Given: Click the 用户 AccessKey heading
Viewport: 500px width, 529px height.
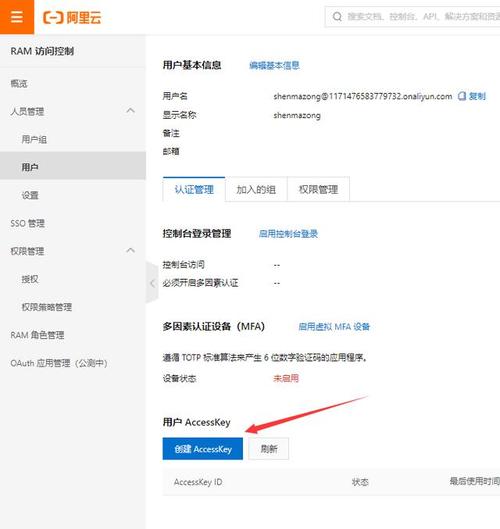Looking at the screenshot, I should [197, 422].
